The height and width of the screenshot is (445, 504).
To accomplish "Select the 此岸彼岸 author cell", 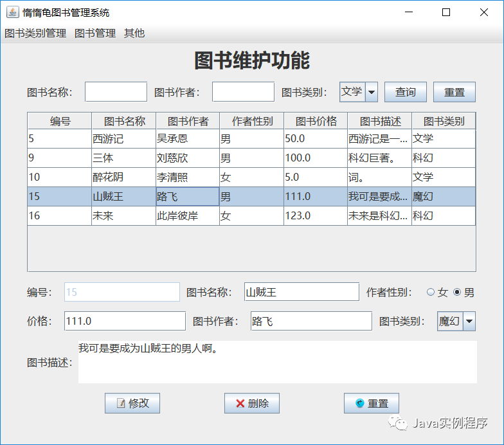I will [x=188, y=216].
